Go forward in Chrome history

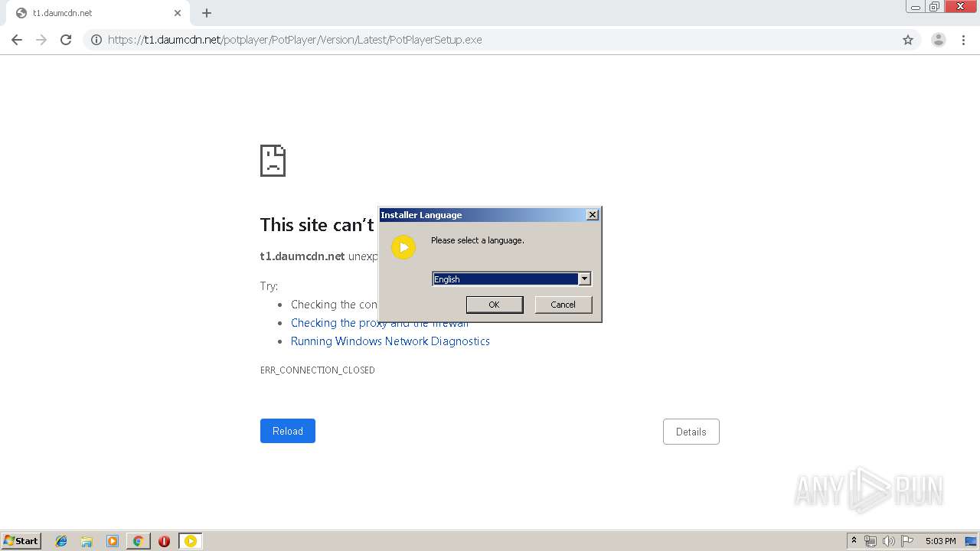tap(41, 40)
